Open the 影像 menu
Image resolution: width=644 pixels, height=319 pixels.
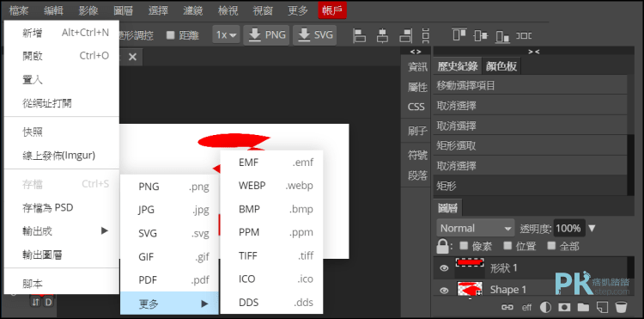[x=88, y=10]
